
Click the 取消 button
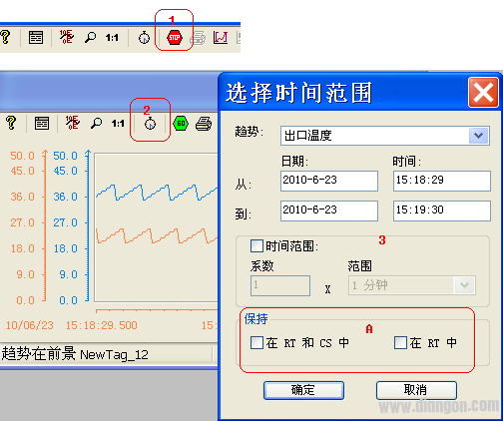[x=416, y=390]
